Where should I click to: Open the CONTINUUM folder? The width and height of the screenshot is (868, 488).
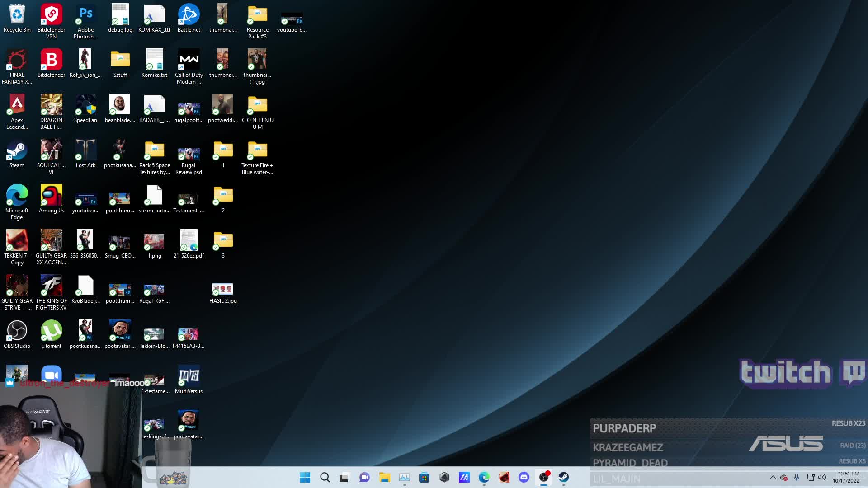coord(257,112)
